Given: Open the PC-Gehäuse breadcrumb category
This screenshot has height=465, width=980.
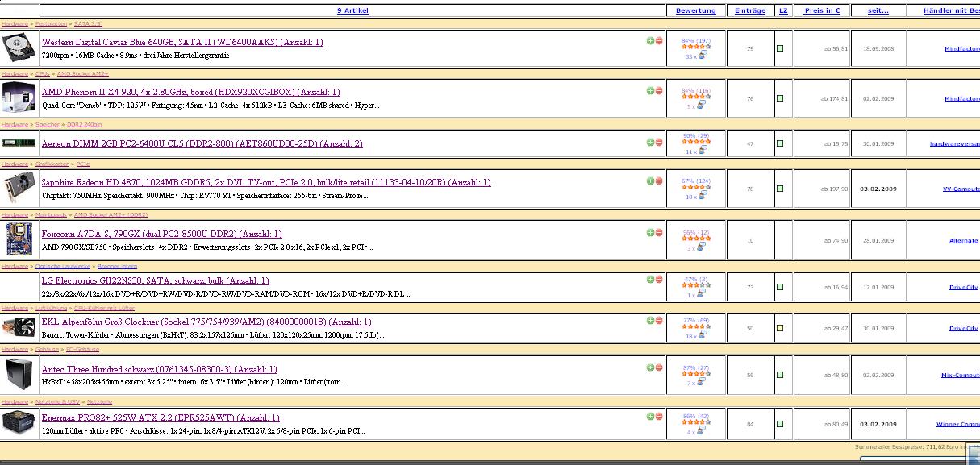Looking at the screenshot, I should coord(82,350).
